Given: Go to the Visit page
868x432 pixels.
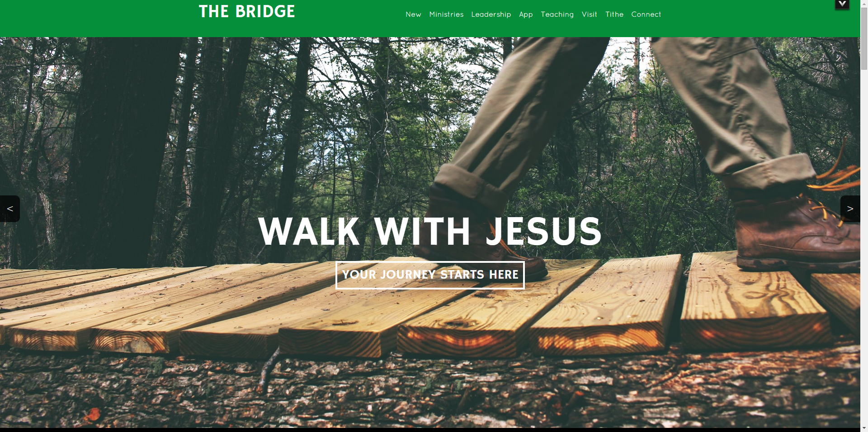Looking at the screenshot, I should [x=589, y=14].
